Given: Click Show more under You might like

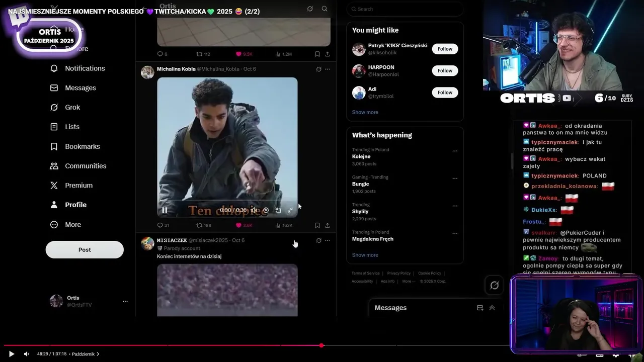Looking at the screenshot, I should point(365,112).
